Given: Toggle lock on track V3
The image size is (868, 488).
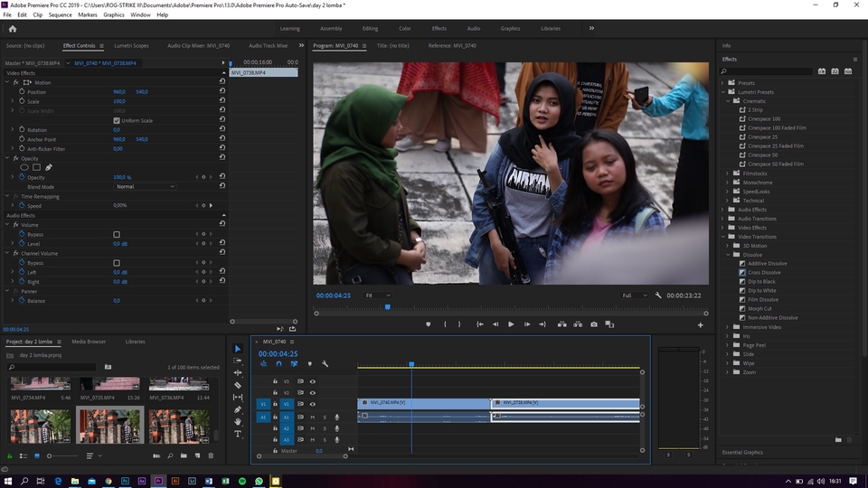Looking at the screenshot, I should tap(275, 381).
